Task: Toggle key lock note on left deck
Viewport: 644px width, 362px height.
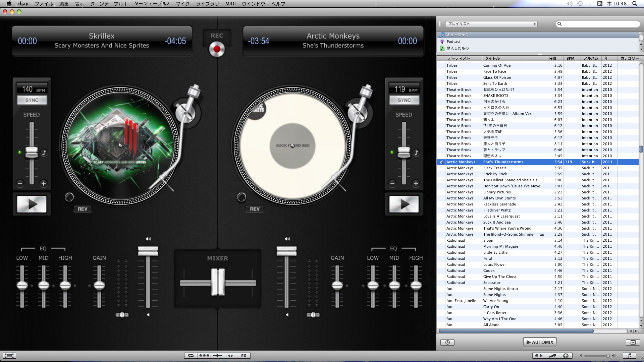Action: tap(44, 153)
